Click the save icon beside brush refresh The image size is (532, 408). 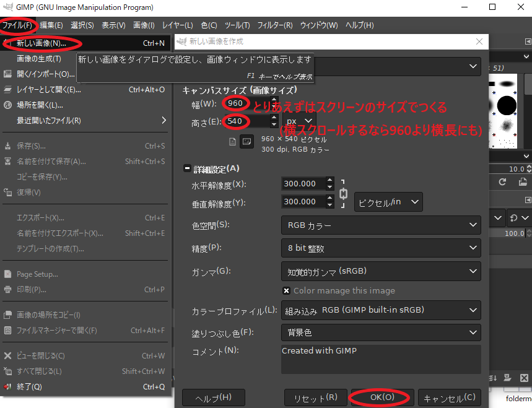(x=523, y=182)
